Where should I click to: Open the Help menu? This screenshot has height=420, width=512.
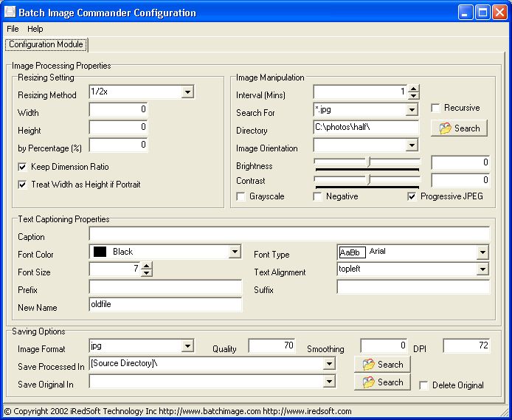click(35, 29)
